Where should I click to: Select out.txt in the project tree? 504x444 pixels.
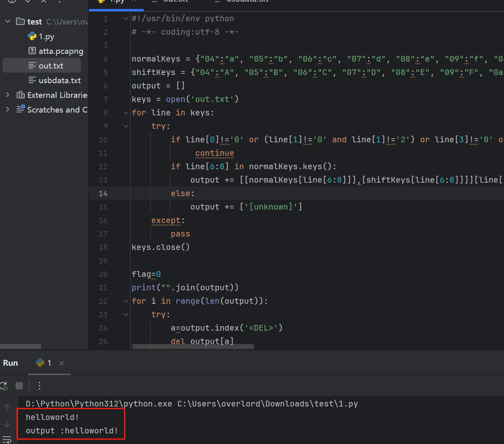[x=51, y=66]
